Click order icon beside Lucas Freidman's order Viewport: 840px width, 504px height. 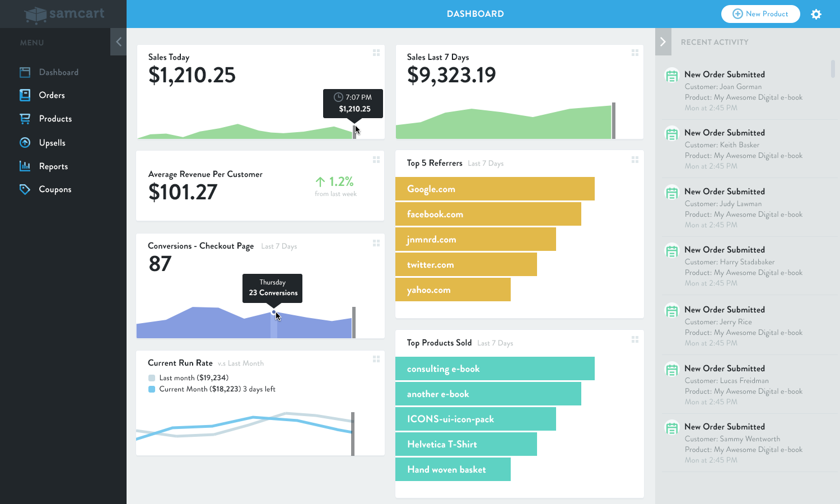671,369
